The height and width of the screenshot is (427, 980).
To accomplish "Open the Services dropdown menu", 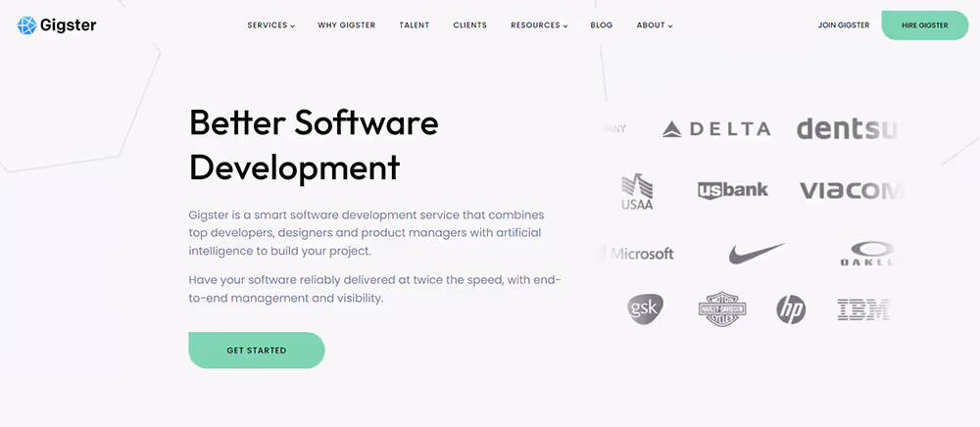I will (271, 25).
